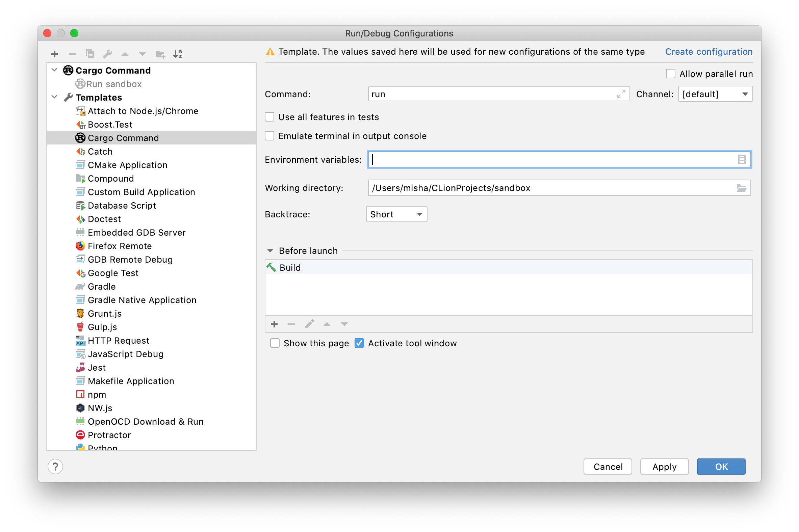The image size is (799, 532).
Task: Enable Emulate terminal in output console
Action: 269,136
